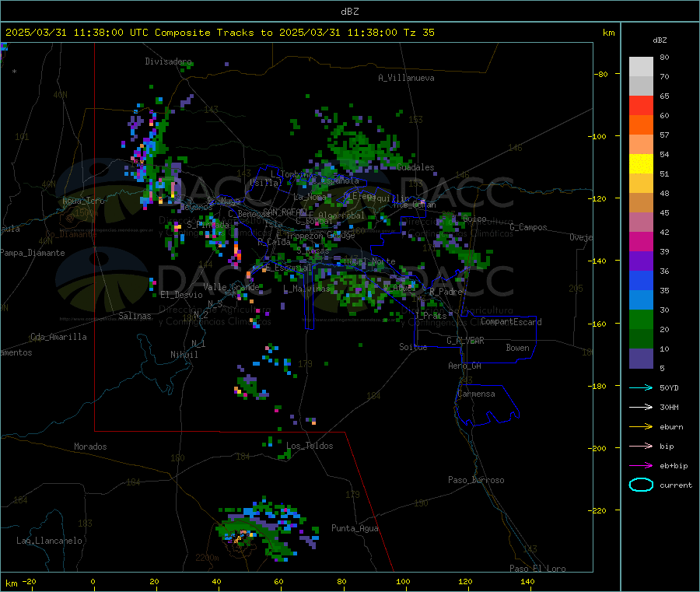
Task: Click the 'Los_Toldos' label
Action: pos(310,446)
